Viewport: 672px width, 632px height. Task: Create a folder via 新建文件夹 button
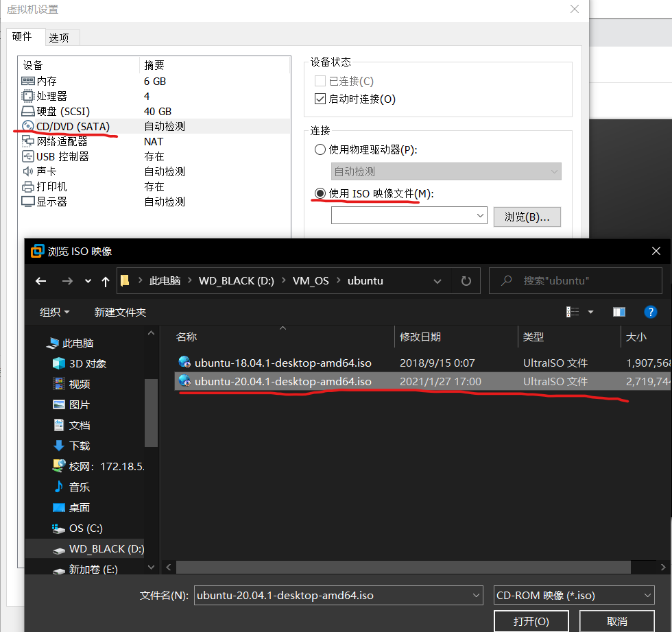pos(120,312)
